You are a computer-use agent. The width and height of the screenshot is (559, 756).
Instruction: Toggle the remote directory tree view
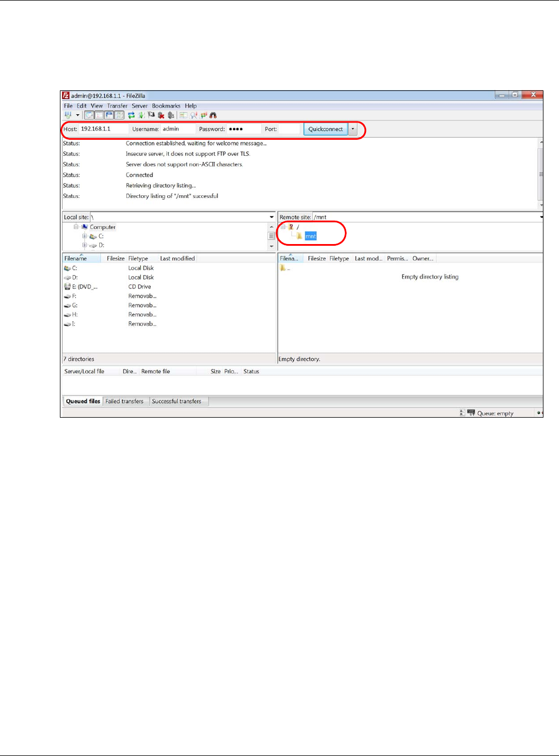point(109,115)
